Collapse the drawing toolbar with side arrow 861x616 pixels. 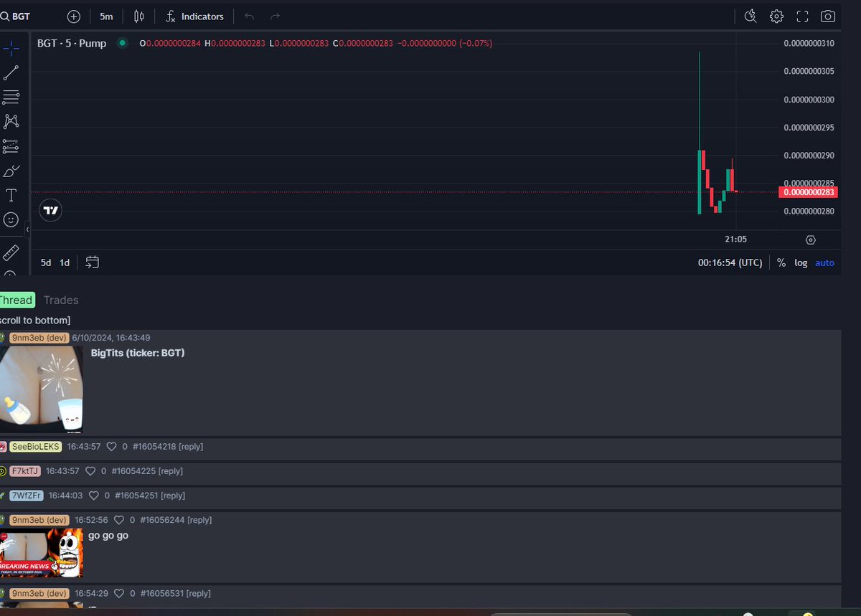coord(27,229)
